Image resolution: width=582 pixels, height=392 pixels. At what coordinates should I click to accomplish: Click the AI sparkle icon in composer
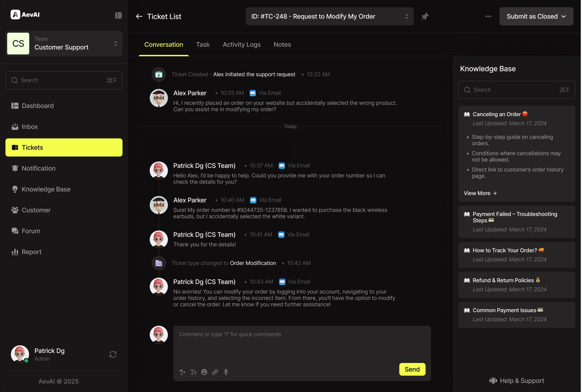182,372
